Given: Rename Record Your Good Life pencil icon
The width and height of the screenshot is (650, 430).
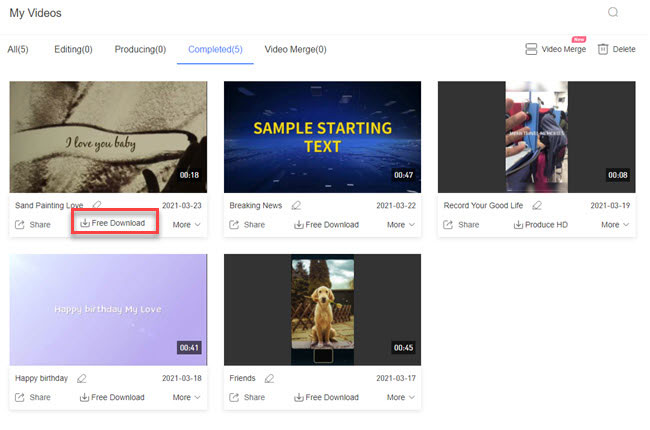Looking at the screenshot, I should click(537, 205).
